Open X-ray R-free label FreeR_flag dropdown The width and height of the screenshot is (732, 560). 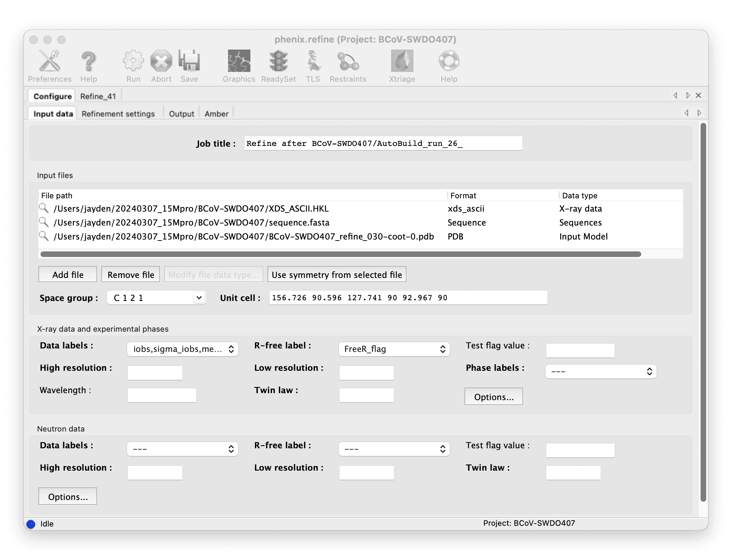pyautogui.click(x=394, y=349)
